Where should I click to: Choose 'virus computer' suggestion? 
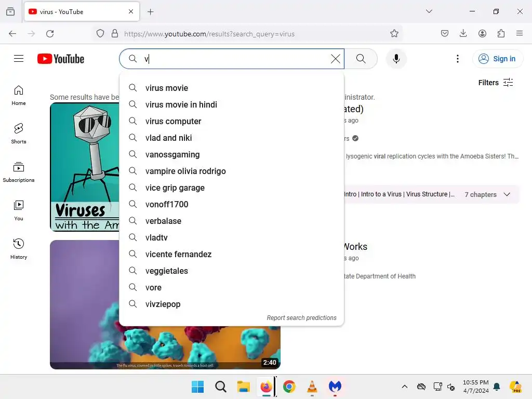coord(231,121)
